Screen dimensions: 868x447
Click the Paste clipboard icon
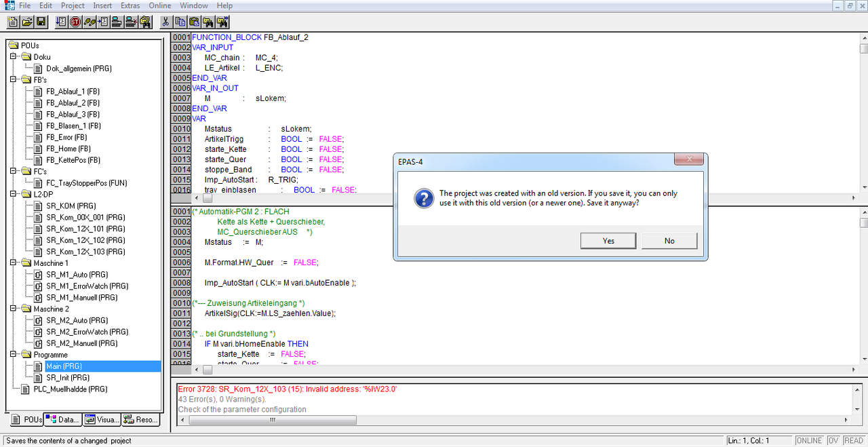click(x=194, y=22)
